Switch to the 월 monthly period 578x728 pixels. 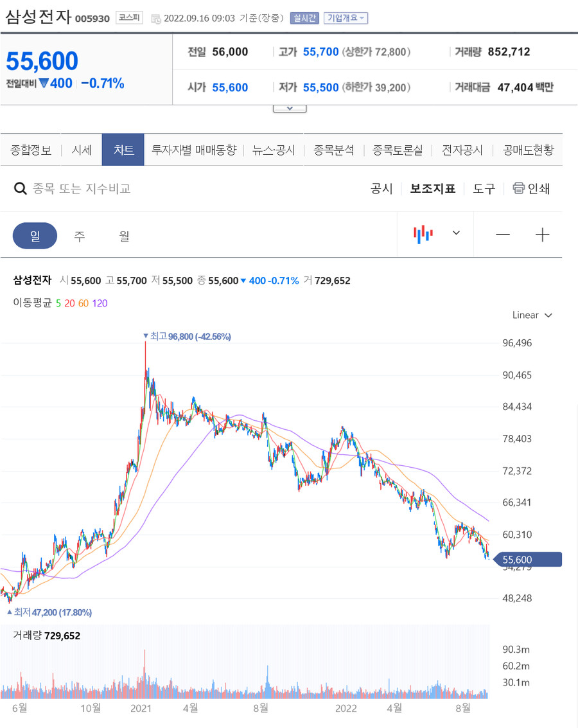coord(124,236)
